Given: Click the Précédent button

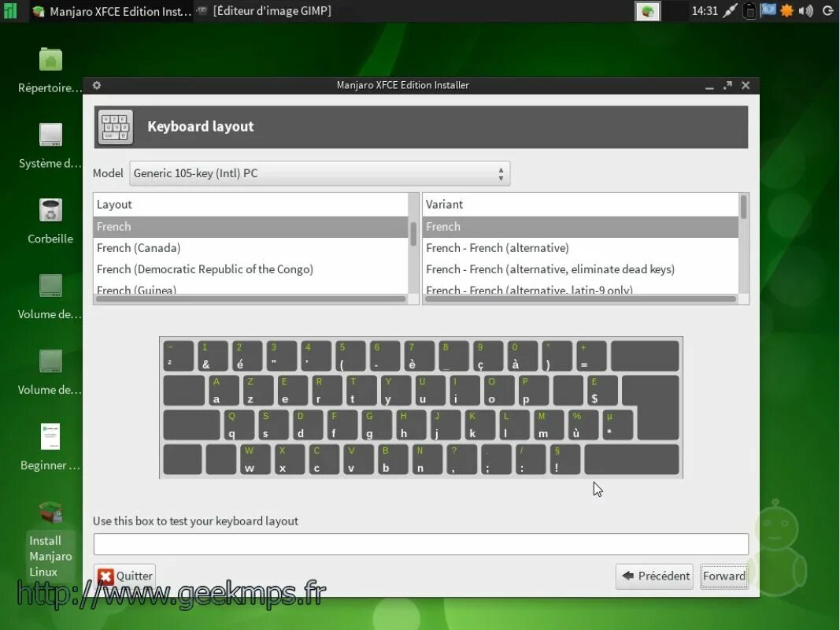Looking at the screenshot, I should pos(655,576).
